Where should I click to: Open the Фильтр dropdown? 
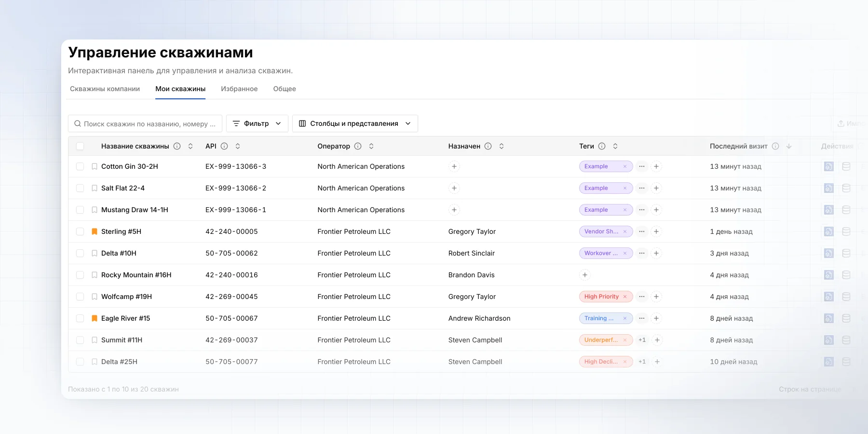click(x=257, y=123)
